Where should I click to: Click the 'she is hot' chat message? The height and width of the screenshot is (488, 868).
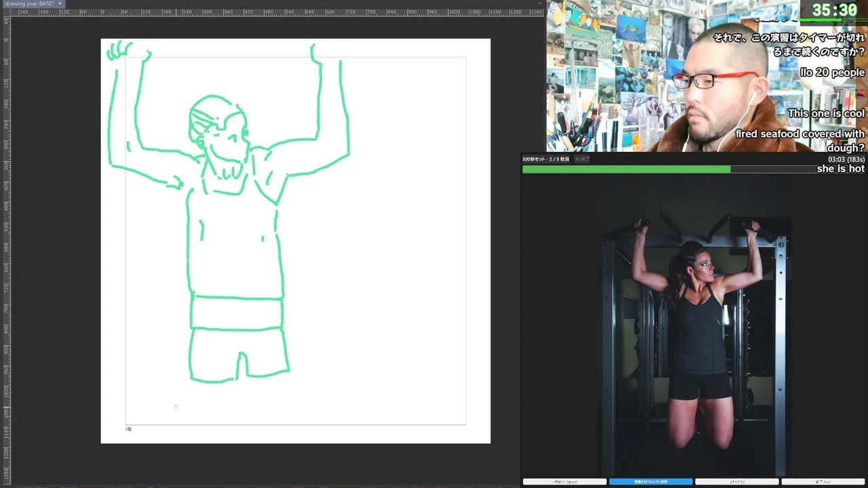841,169
